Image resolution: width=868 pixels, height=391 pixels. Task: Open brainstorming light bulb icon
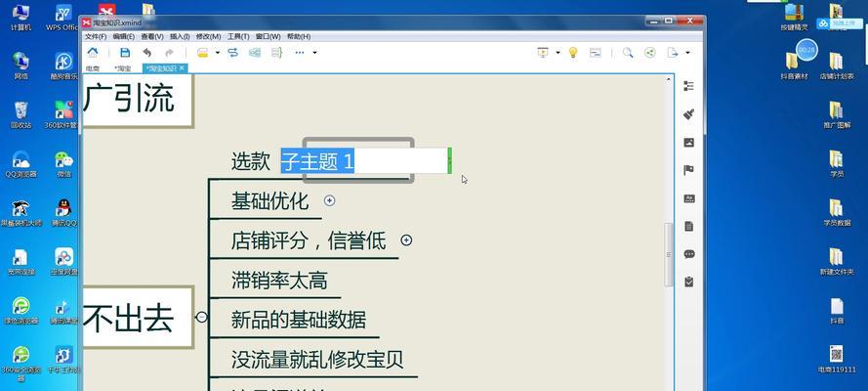[573, 53]
